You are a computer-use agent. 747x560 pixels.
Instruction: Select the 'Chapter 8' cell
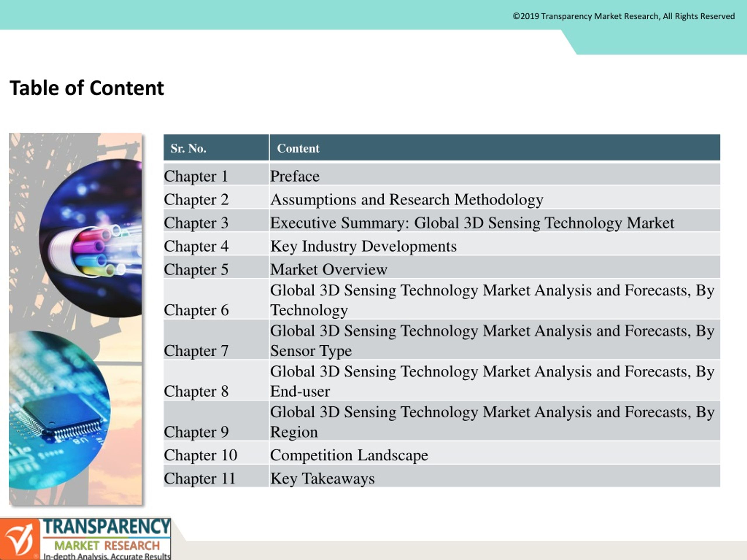pos(216,380)
